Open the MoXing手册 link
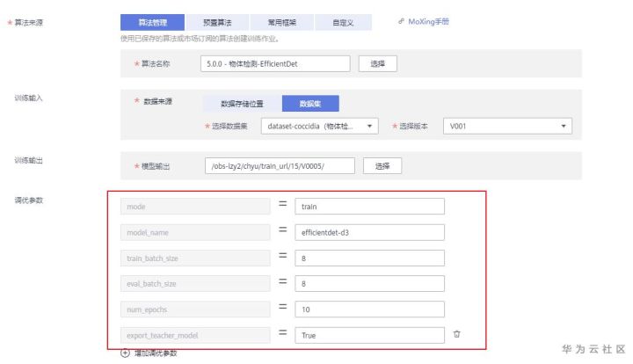This screenshot has width=633, height=364. click(428, 21)
